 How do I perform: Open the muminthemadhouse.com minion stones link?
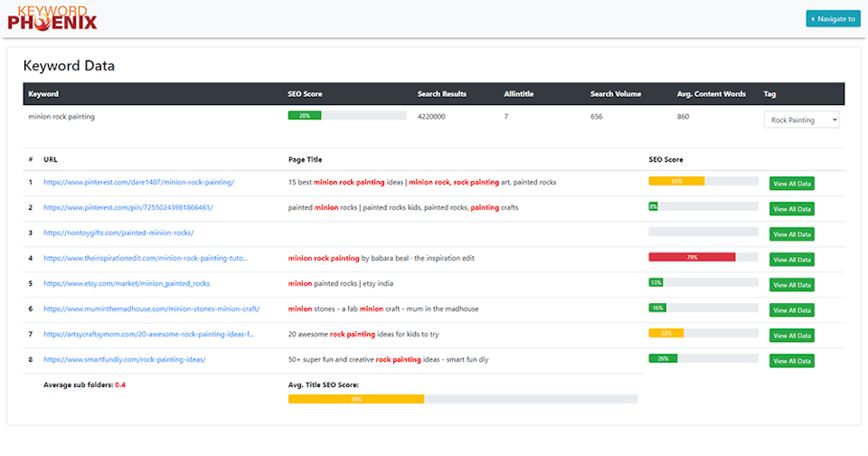(x=151, y=309)
